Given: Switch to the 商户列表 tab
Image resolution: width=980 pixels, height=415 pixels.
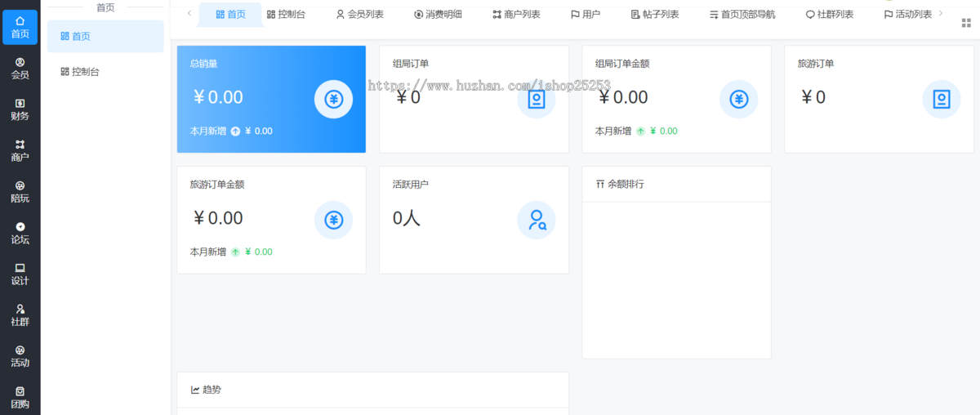Looking at the screenshot, I should coord(516,14).
